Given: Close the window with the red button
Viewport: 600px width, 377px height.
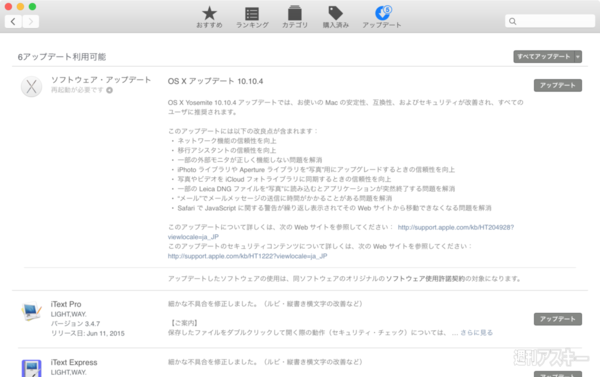Looking at the screenshot, I should tap(8, 7).
